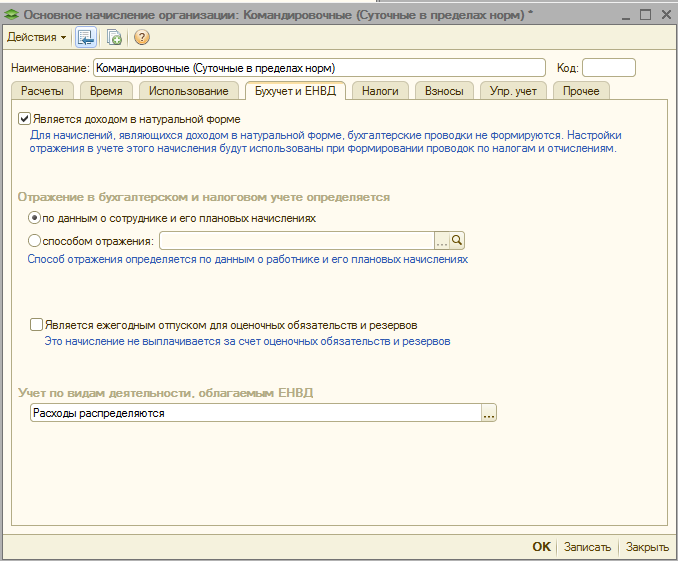Image resolution: width=678 pixels, height=561 pixels.
Task: Select 'по данным о сотруднике' radio option
Action: pos(35,217)
